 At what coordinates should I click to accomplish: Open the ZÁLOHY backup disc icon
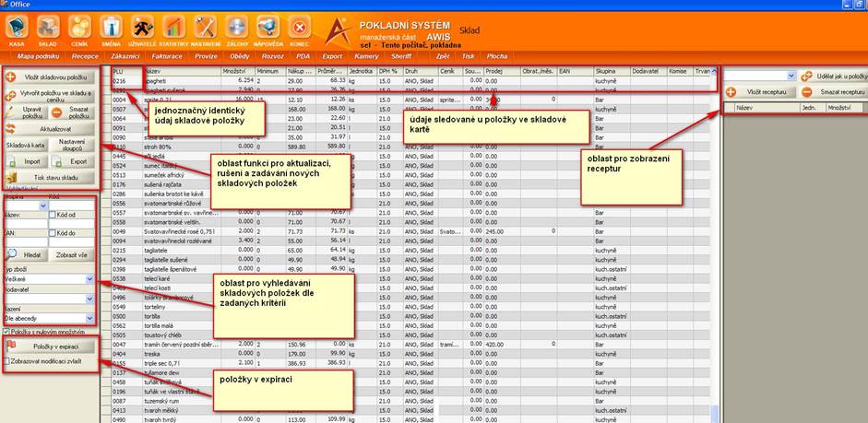point(236,28)
